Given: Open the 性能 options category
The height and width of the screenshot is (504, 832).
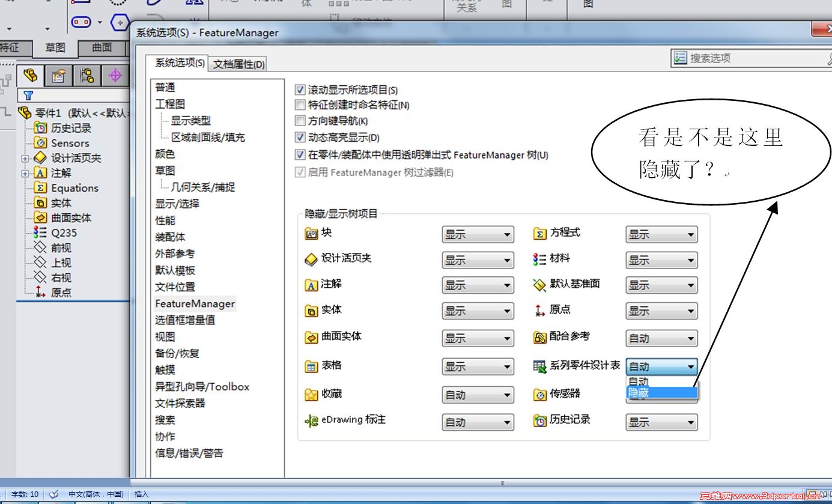Looking at the screenshot, I should (165, 220).
